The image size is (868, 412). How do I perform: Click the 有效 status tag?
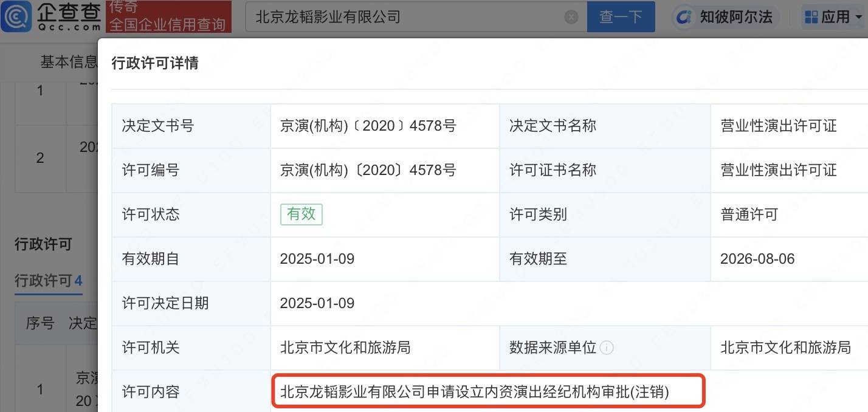click(301, 214)
